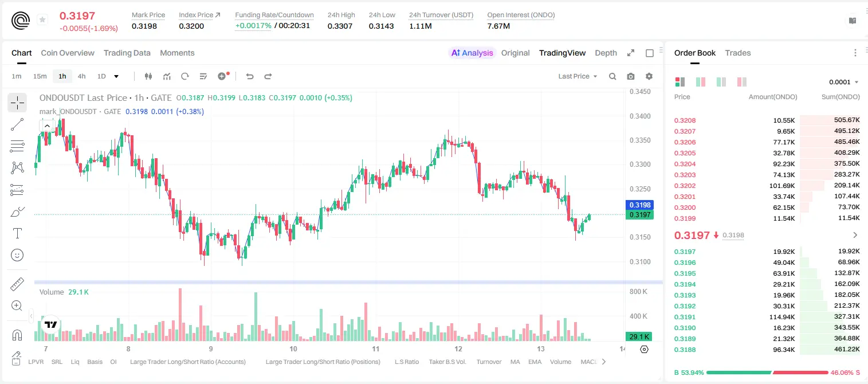Switch chart to Depth view
Viewport: 868px width, 384px height.
[606, 53]
